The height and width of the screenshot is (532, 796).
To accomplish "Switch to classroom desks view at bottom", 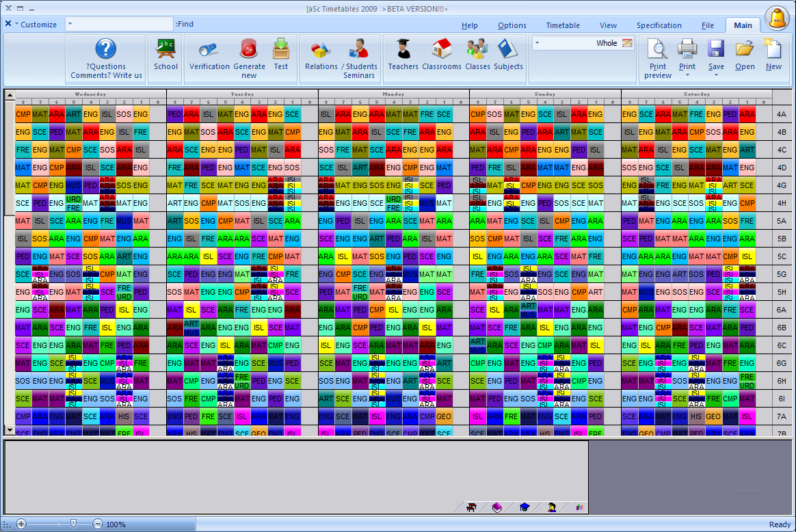I will (x=471, y=507).
